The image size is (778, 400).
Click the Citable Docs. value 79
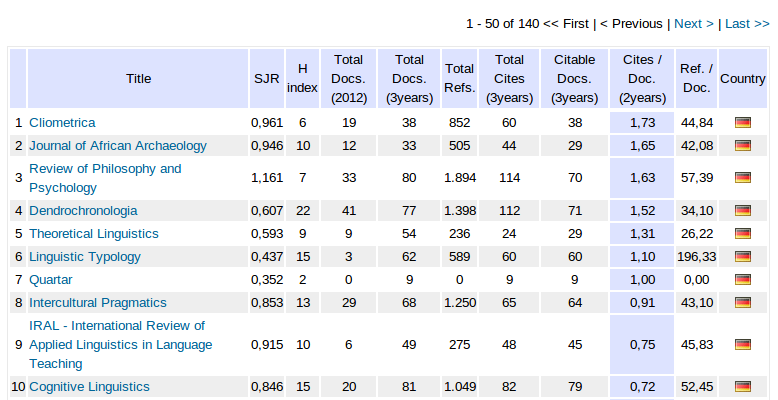tap(575, 386)
